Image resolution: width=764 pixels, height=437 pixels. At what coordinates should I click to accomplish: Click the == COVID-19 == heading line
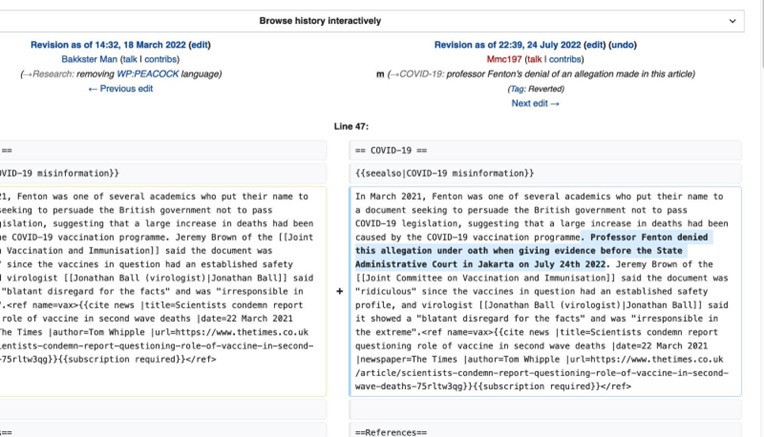[545, 151]
